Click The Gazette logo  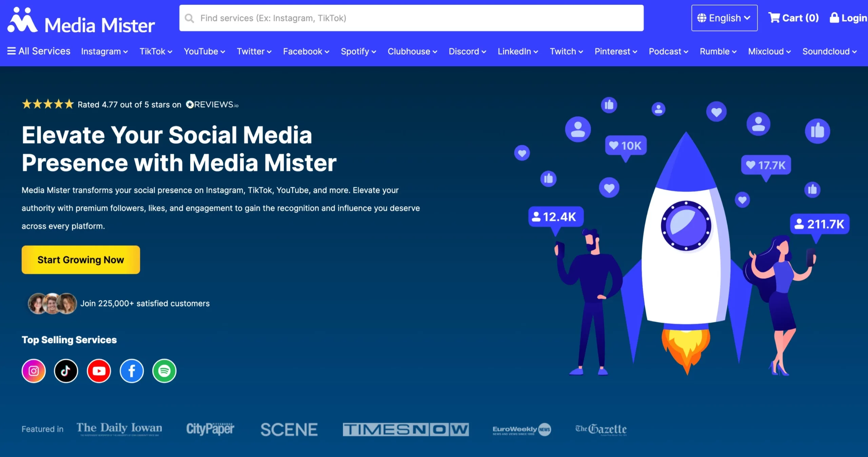click(x=601, y=429)
